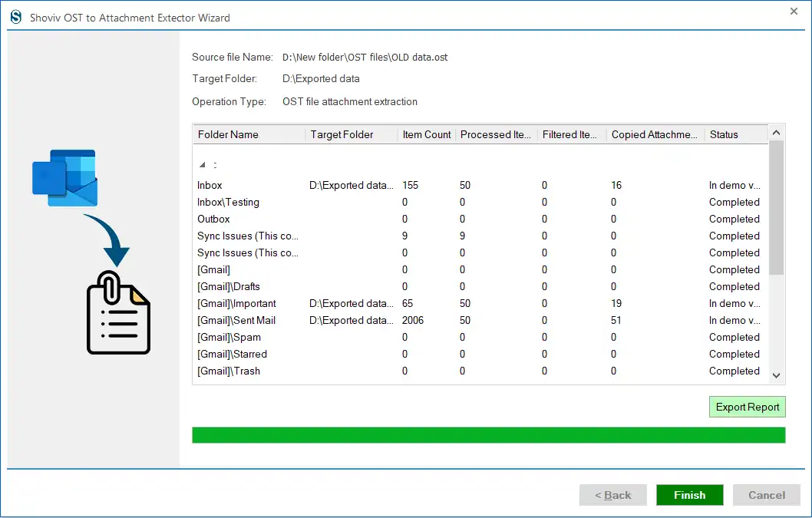The height and width of the screenshot is (518, 812).
Task: Click In demo status of Inbox row
Action: (734, 185)
